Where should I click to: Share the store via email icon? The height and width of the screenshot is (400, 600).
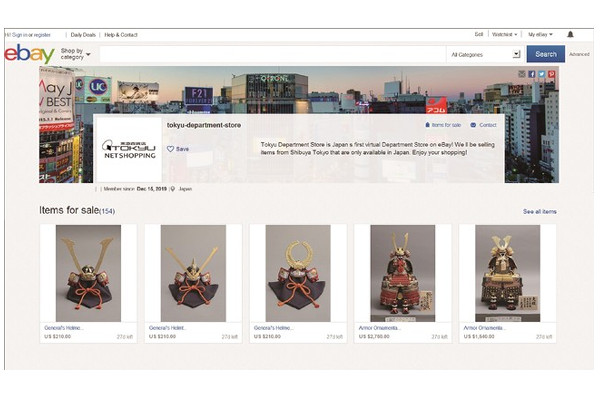click(521, 74)
